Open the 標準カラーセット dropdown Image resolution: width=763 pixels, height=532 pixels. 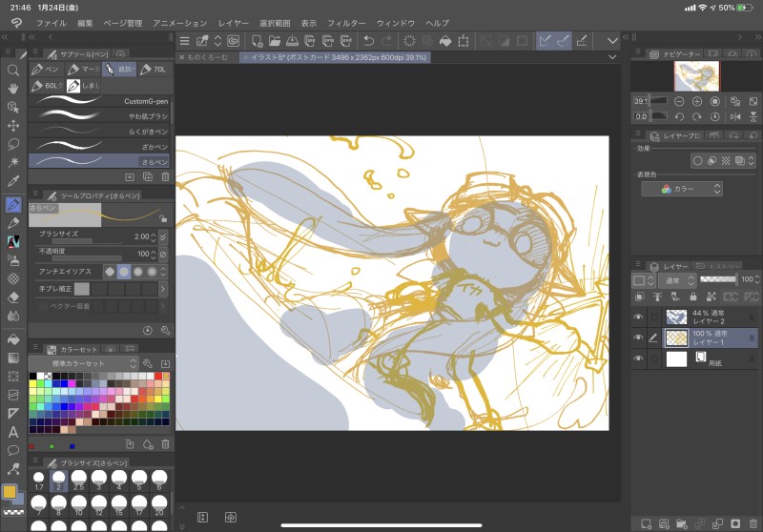click(x=84, y=363)
